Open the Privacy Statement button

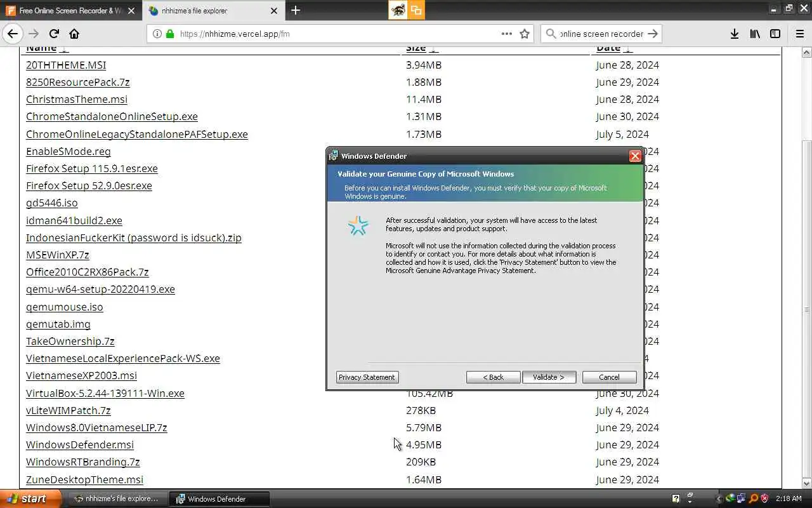point(367,377)
